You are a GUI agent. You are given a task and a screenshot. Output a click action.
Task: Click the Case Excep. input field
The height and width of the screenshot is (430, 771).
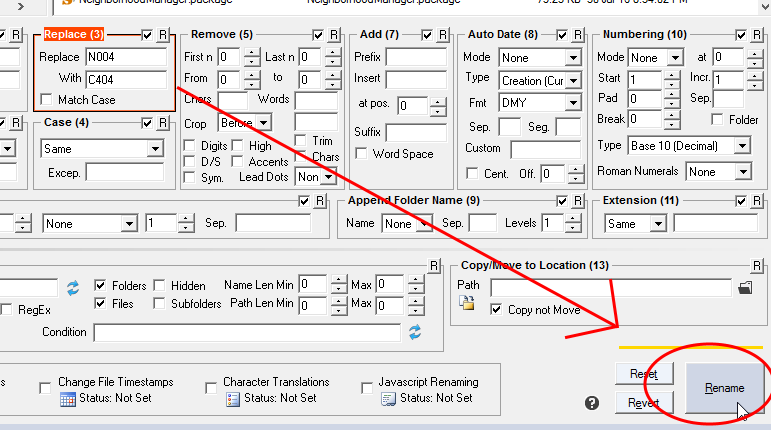tap(125, 172)
